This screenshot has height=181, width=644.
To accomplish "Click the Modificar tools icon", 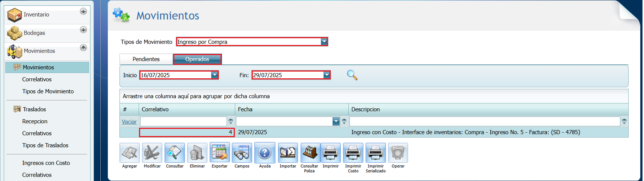I will pyautogui.click(x=152, y=153).
